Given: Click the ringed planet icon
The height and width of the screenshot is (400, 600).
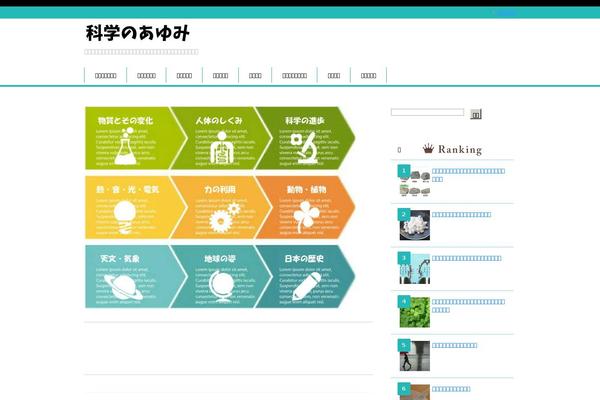Looking at the screenshot, I should coord(124,287).
